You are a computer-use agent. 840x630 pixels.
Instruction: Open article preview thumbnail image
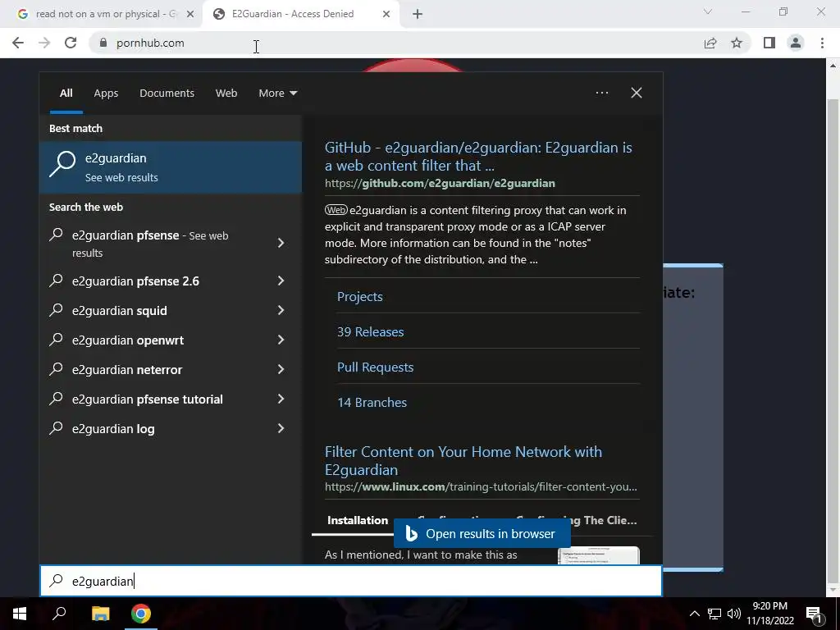598,555
